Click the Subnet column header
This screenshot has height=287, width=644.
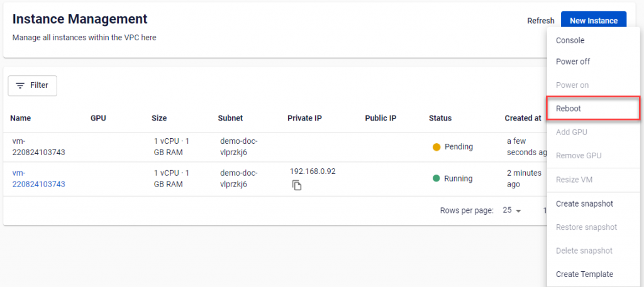[230, 118]
